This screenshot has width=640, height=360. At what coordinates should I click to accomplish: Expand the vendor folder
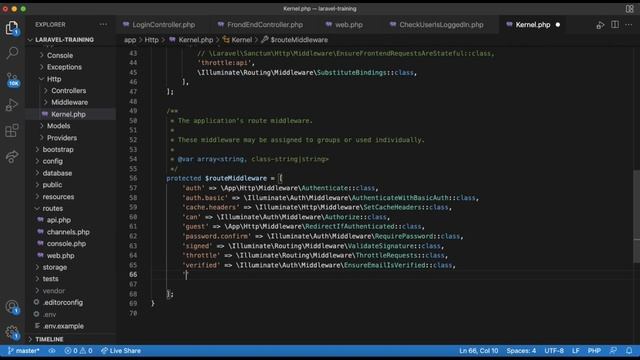(53, 291)
